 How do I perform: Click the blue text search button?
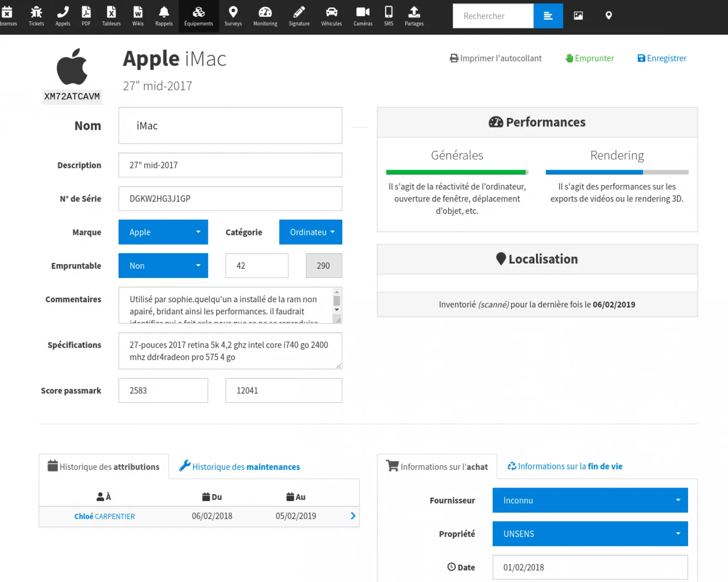pos(548,16)
